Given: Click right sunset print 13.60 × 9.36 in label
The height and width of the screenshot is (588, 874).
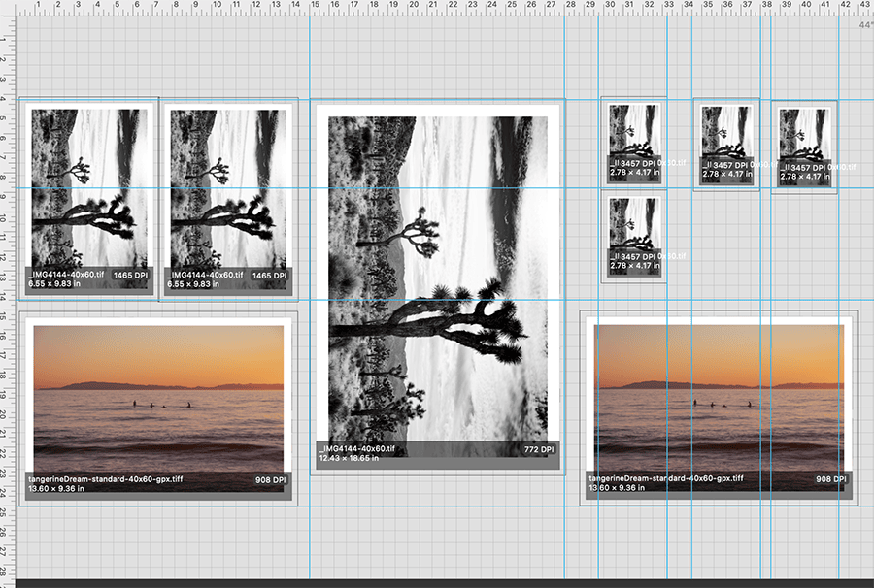Looking at the screenshot, I should pos(617,488).
